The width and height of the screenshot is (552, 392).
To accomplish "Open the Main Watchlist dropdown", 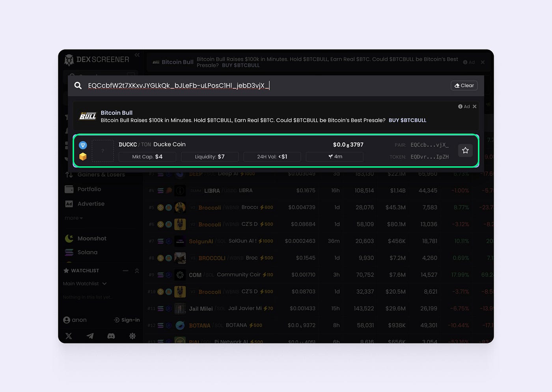I will point(84,283).
